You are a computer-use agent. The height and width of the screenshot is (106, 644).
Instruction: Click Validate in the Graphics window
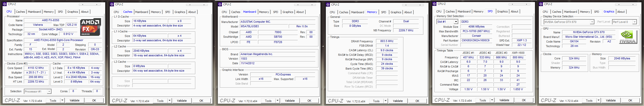pos(611,100)
